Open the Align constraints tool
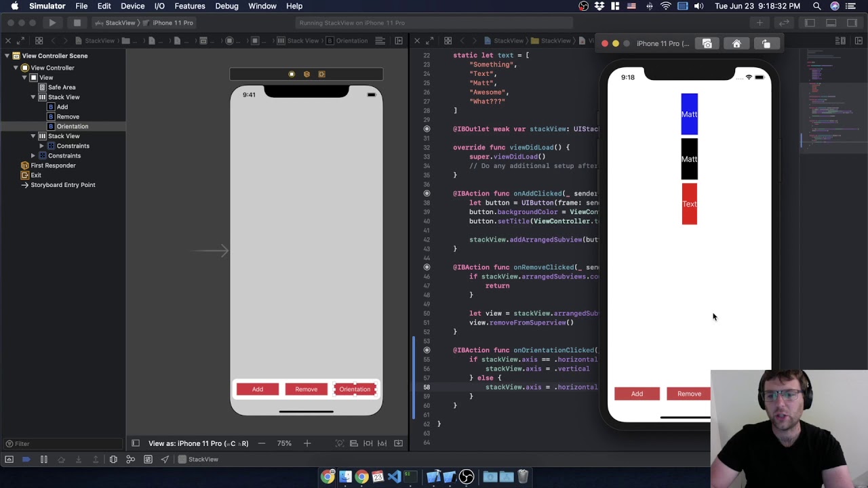Viewport: 868px width, 488px height. click(x=354, y=443)
